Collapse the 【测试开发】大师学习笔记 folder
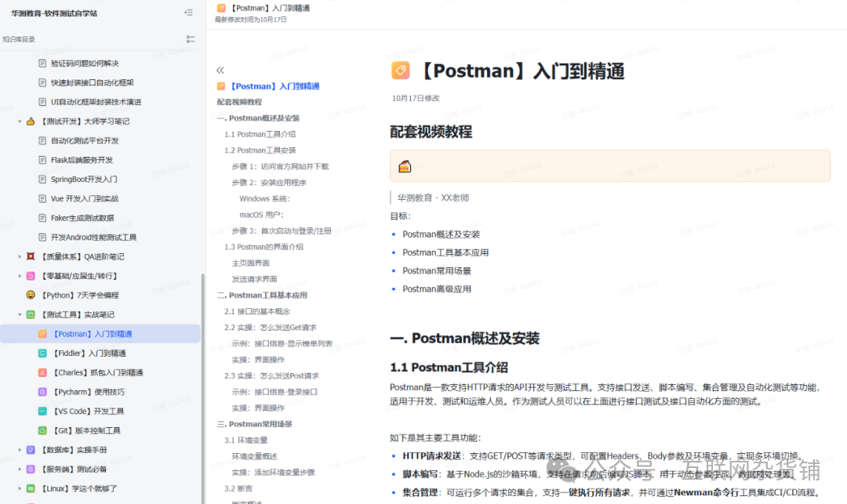Viewport: 847px width, 504px height. [20, 121]
